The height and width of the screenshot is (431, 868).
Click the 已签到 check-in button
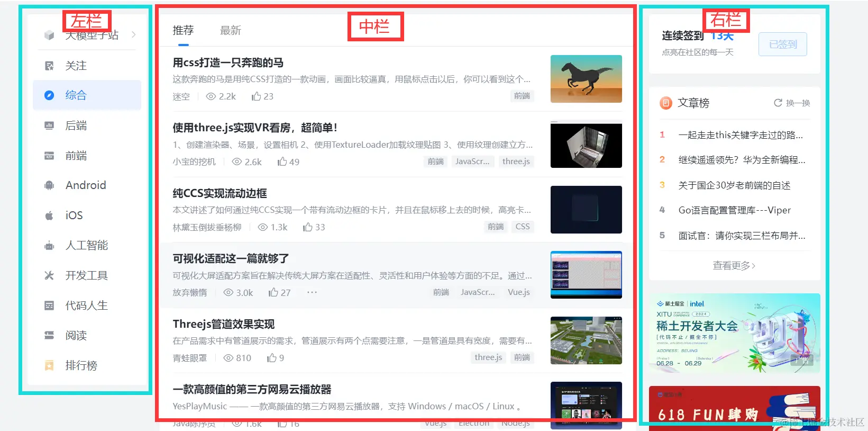click(783, 44)
